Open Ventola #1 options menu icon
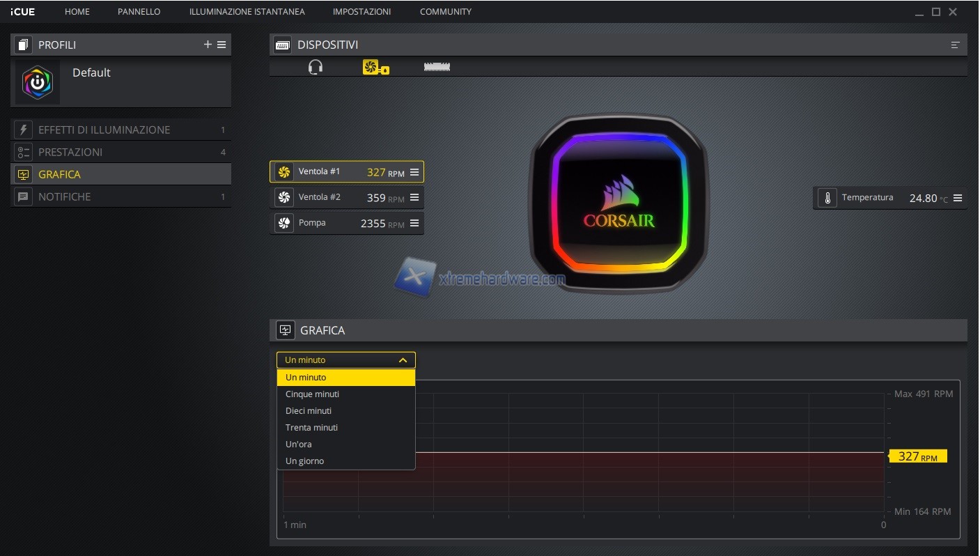980x556 pixels. (414, 172)
